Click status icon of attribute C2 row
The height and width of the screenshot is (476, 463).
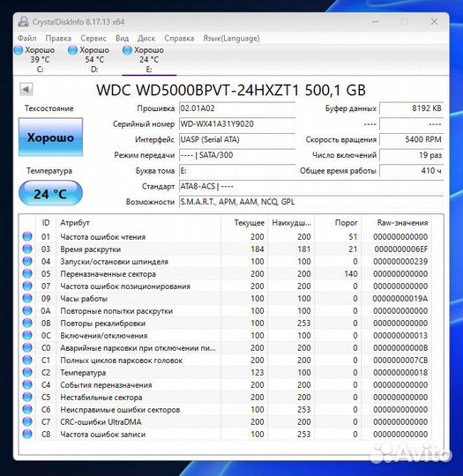pyautogui.click(x=27, y=373)
